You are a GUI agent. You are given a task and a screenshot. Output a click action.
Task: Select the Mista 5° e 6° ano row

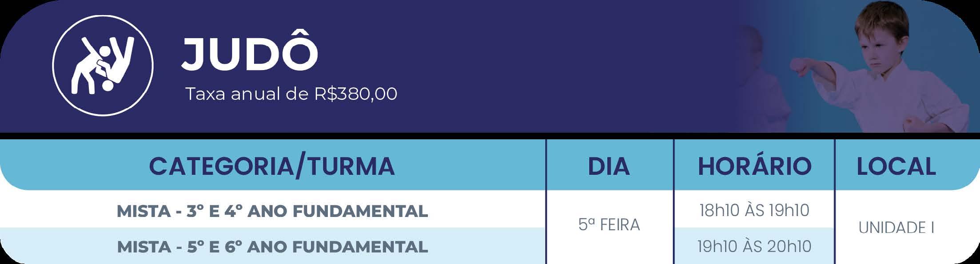(x=272, y=247)
